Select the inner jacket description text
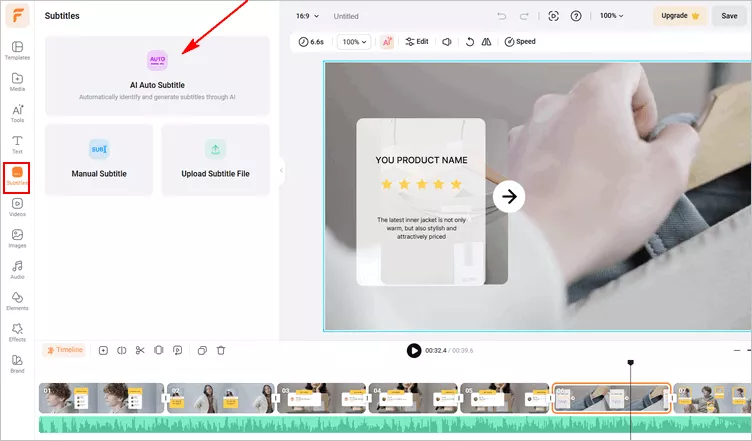The height and width of the screenshot is (441, 752). click(x=421, y=228)
